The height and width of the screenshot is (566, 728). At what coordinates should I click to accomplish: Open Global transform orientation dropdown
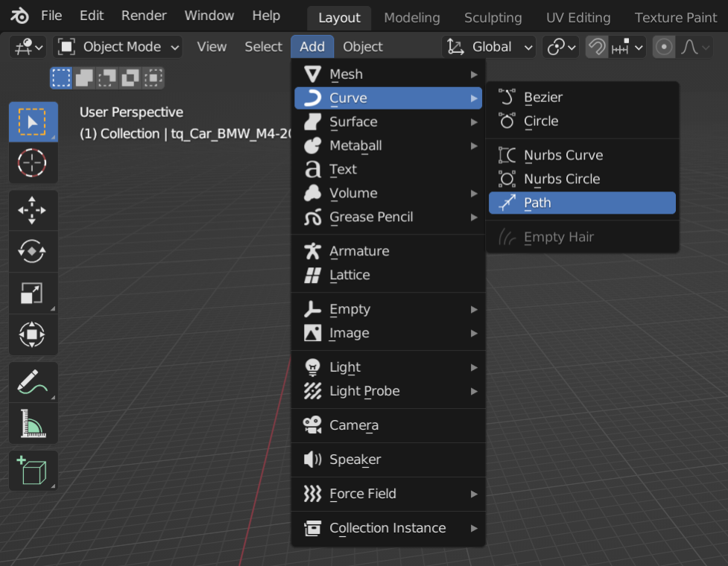(x=490, y=47)
